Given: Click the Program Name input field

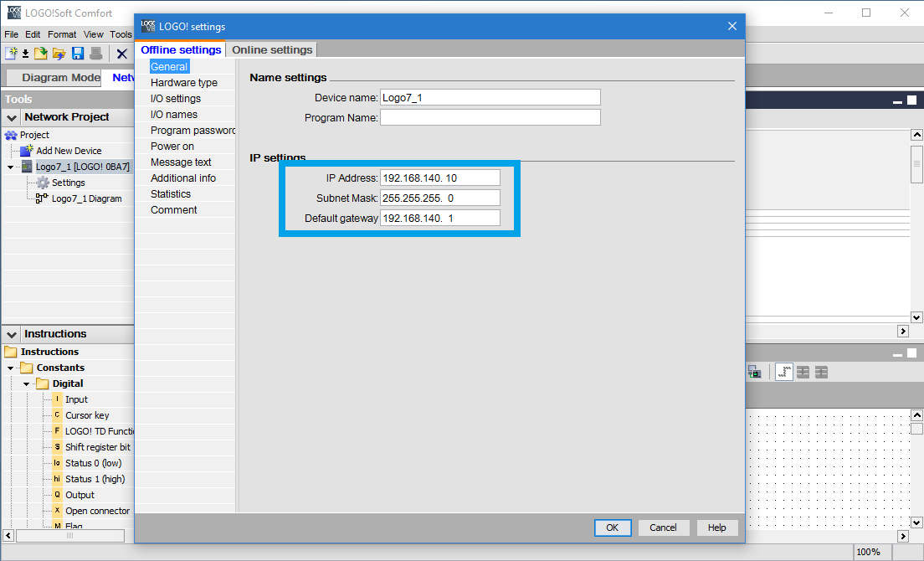Looking at the screenshot, I should (490, 117).
